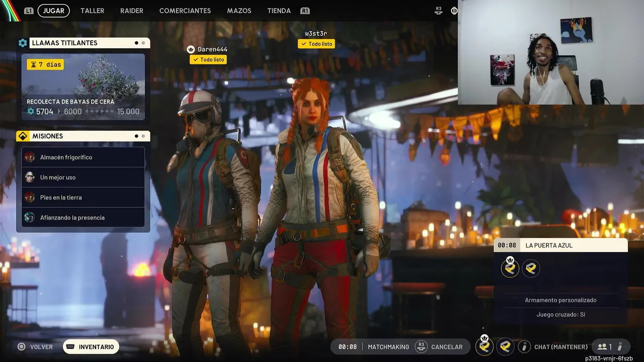This screenshot has height=362, width=644.
Task: Click the microphone icon beside CHAT (MANTENER)
Action: click(x=524, y=347)
